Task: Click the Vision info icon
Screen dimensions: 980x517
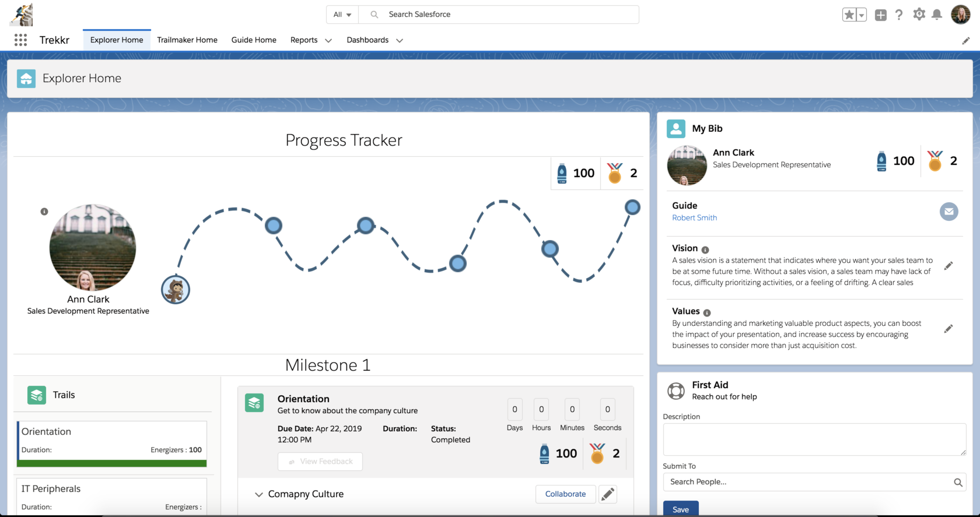Action: coord(705,250)
